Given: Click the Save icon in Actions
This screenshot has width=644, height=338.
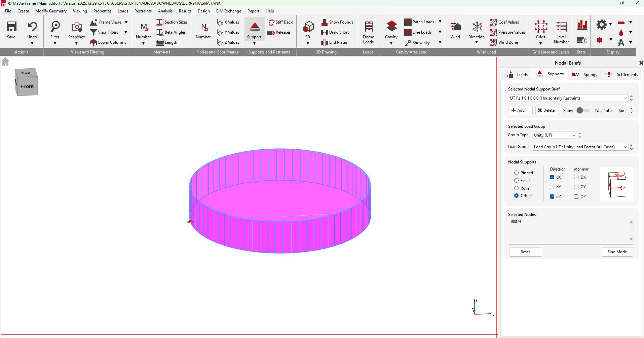Looking at the screenshot, I should tap(11, 27).
